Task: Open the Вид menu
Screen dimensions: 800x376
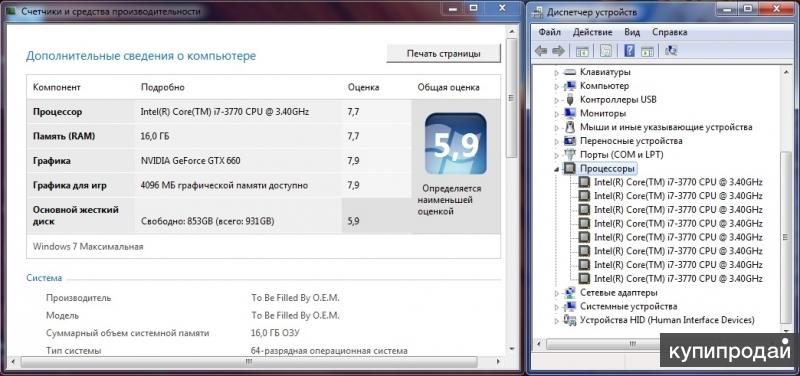Action: point(632,32)
